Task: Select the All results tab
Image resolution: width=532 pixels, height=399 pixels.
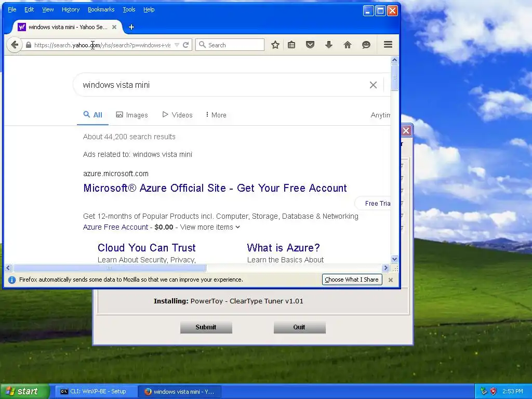Action: [x=92, y=115]
